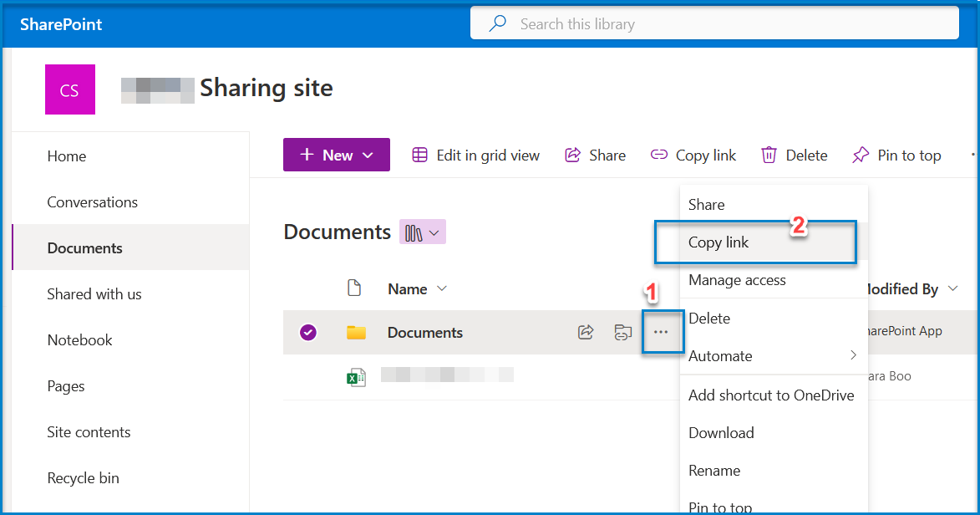Navigate to Site contents in the sidebar

[x=89, y=431]
